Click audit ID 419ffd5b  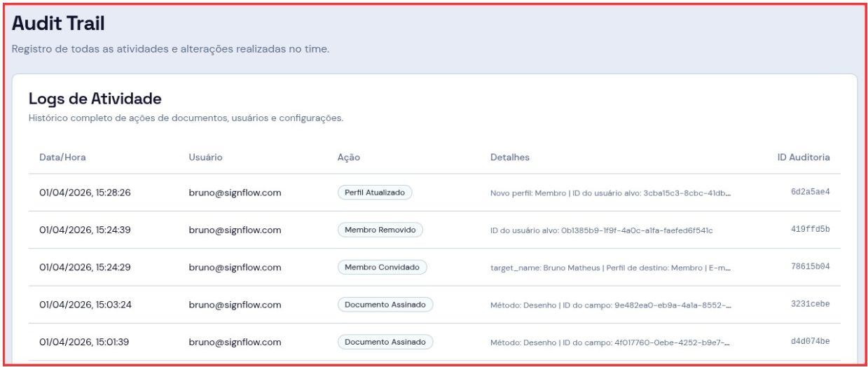point(810,230)
